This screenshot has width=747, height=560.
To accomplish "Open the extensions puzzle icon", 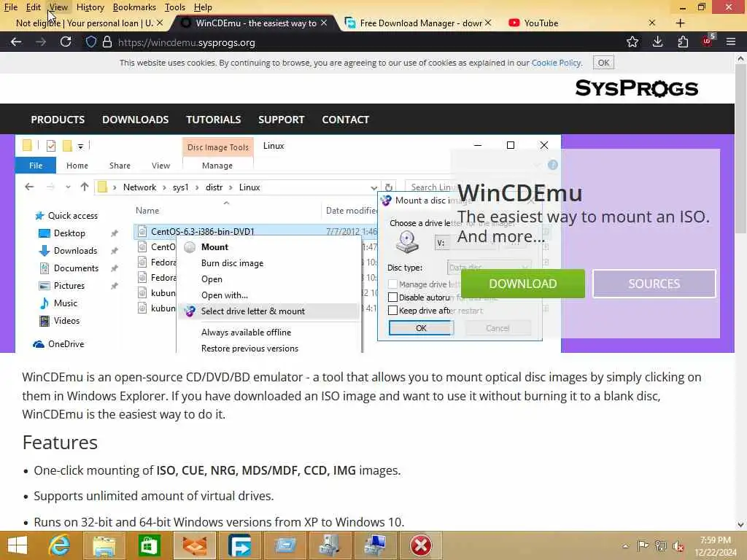I will pos(683,42).
